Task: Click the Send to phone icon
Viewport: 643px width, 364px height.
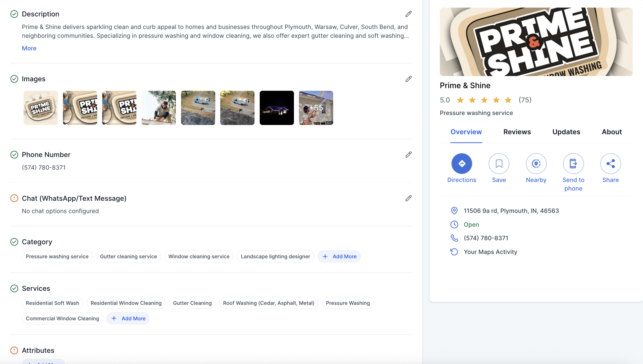Action: [573, 164]
